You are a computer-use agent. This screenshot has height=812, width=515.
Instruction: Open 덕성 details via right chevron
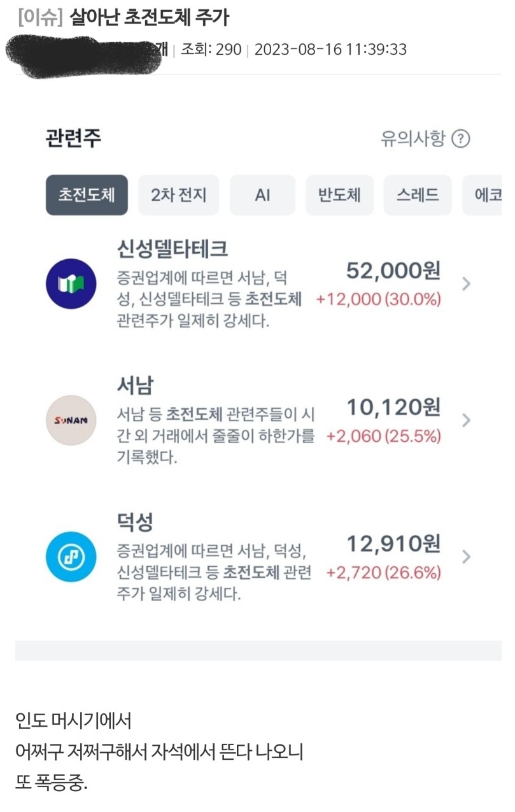[466, 557]
